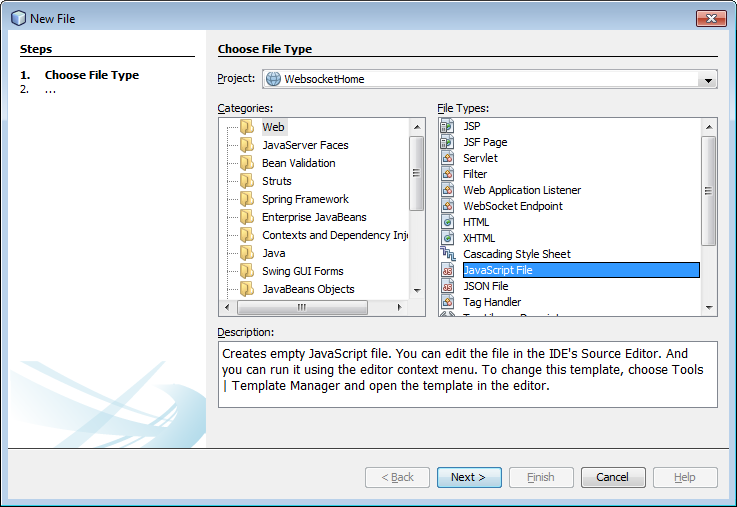Click the Spring Framework folder icon
Screen dimensions: 737x507
point(247,199)
